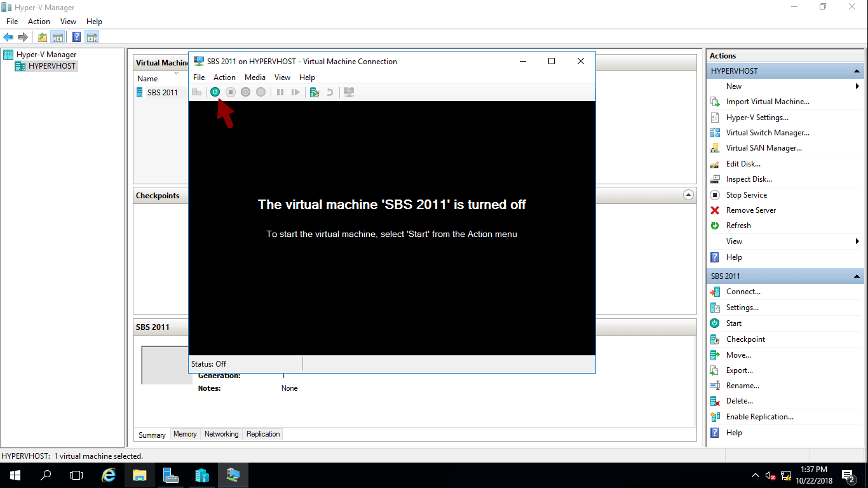Expand the View submenu in Actions pane

(857, 241)
